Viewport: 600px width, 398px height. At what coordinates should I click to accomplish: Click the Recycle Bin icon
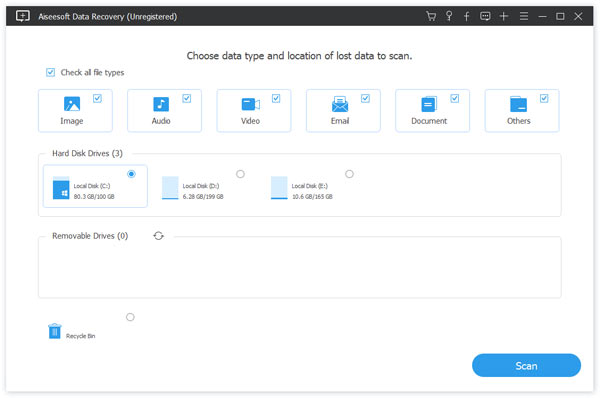click(55, 331)
